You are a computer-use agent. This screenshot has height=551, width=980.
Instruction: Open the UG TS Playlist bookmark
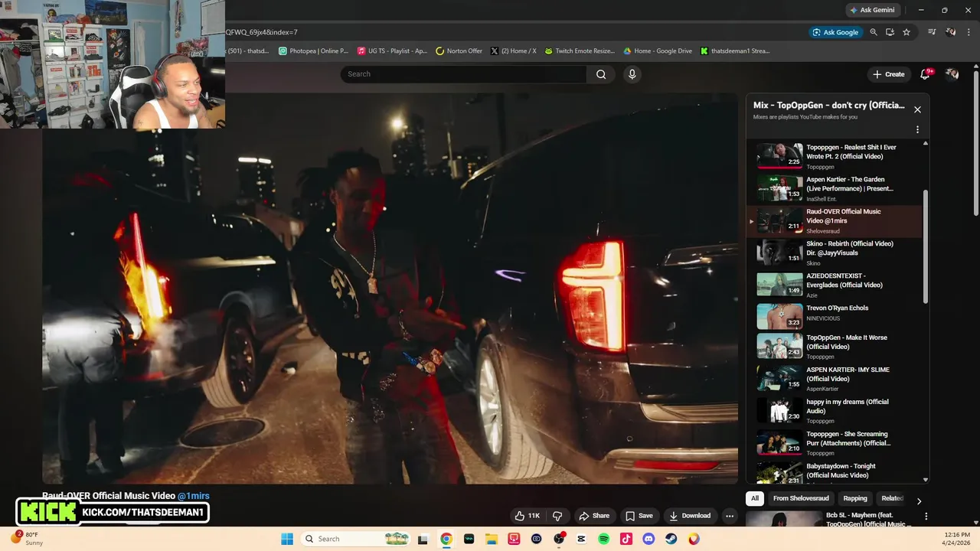pos(392,51)
